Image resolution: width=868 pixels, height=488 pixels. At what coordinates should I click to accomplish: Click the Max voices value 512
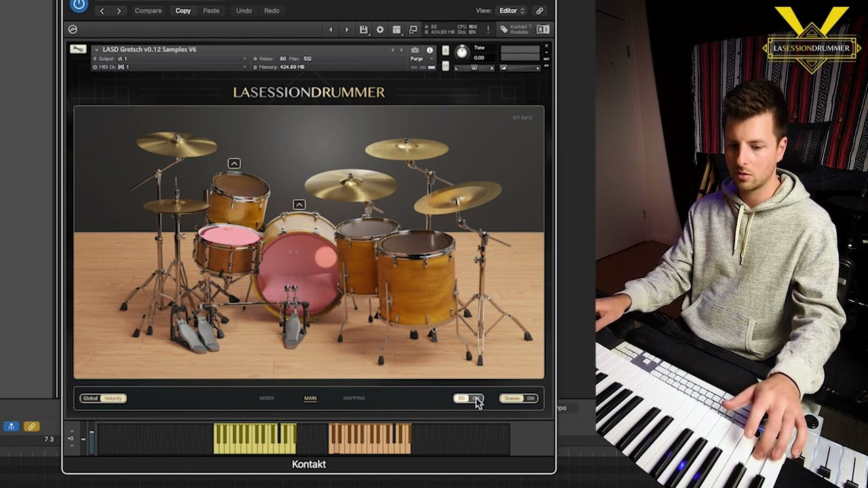coord(308,59)
